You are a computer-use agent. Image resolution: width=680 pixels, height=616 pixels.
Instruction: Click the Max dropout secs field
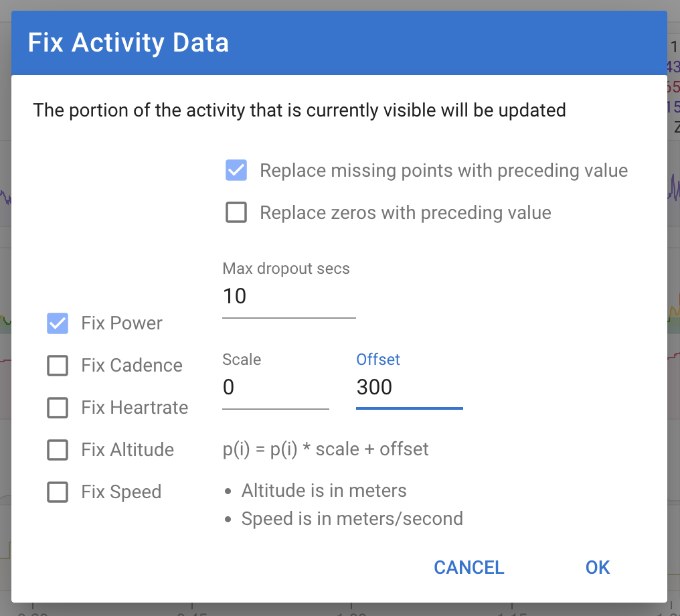[x=288, y=296]
